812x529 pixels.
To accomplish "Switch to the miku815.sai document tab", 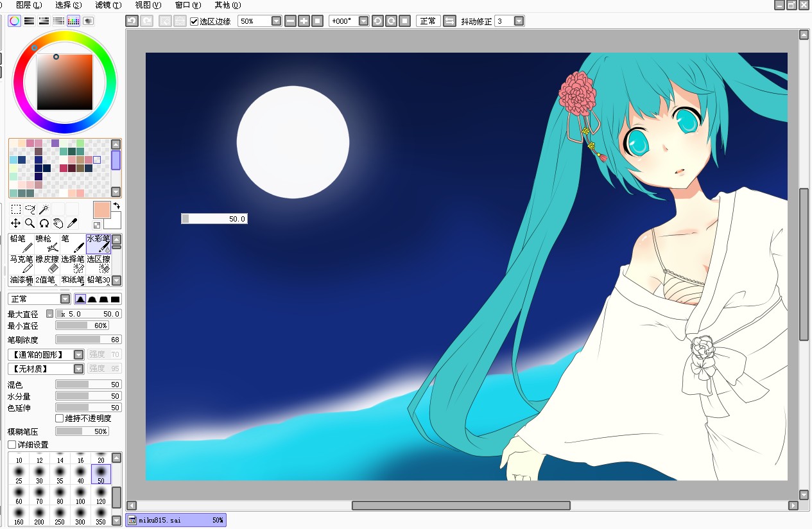I will pos(177,520).
